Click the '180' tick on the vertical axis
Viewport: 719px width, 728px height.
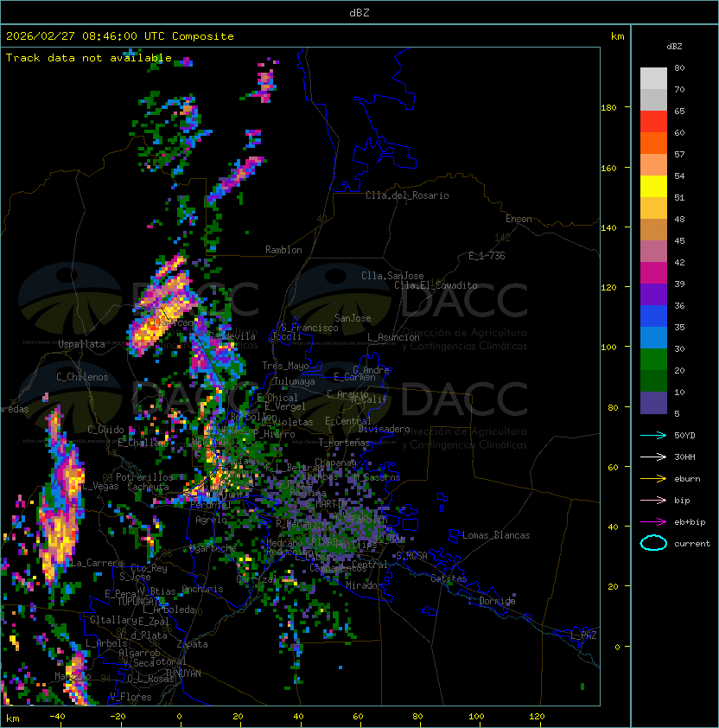[x=608, y=108]
